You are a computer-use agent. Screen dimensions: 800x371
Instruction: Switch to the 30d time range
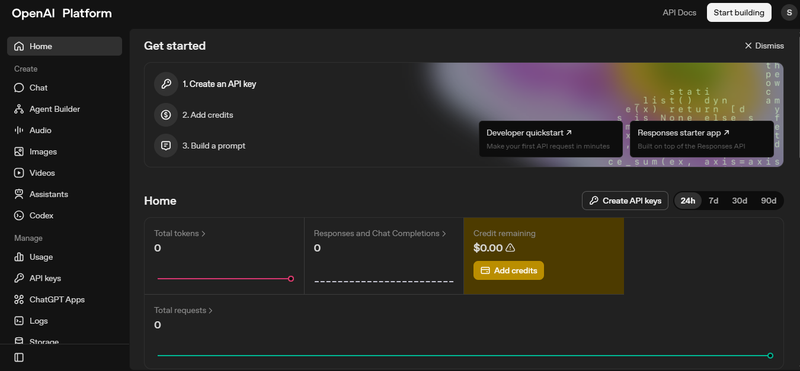(x=739, y=201)
